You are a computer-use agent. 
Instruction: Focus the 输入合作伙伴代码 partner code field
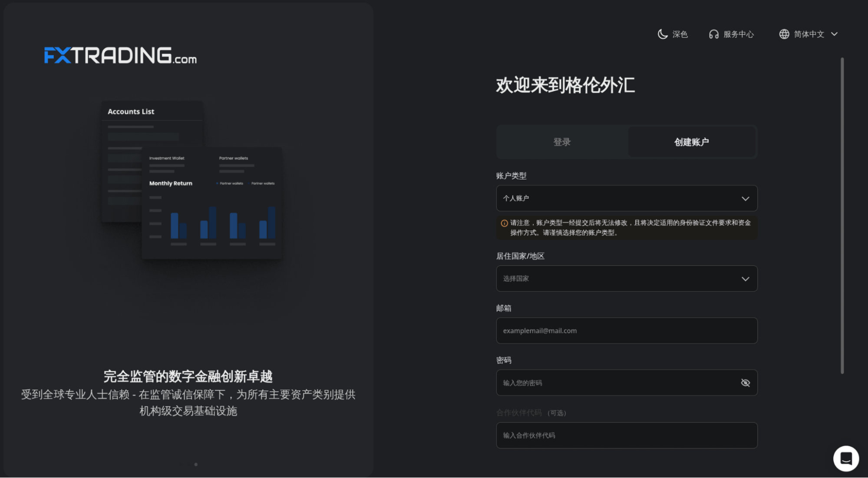[627, 435]
